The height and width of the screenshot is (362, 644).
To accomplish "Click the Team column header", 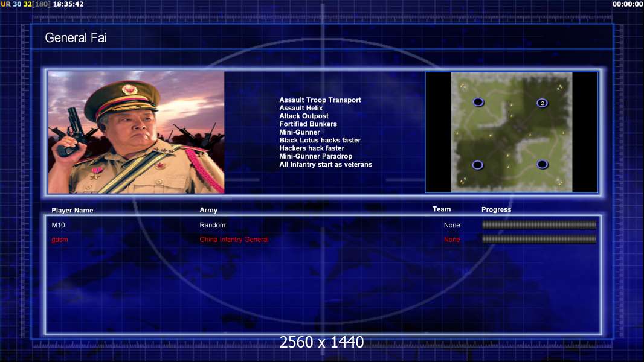I will coord(442,209).
